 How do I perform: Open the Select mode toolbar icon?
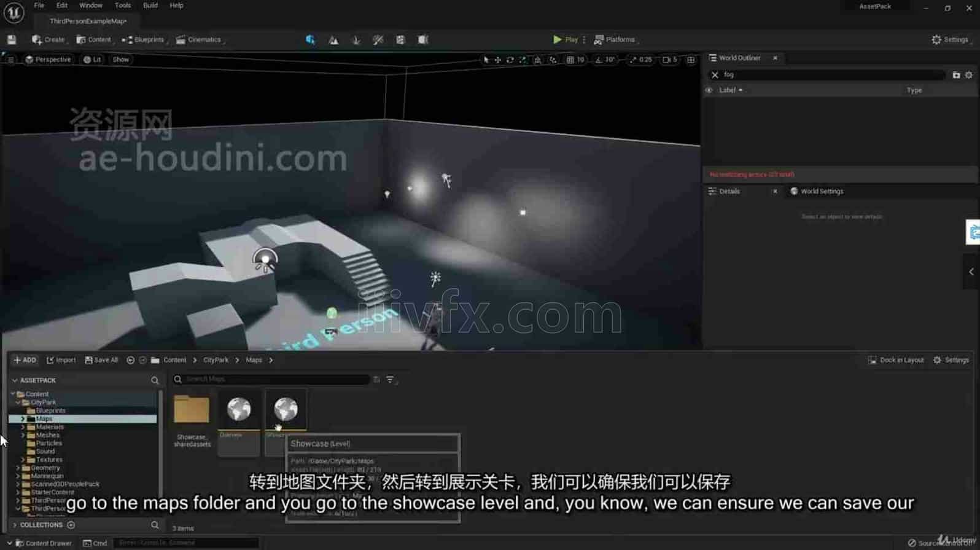point(310,39)
